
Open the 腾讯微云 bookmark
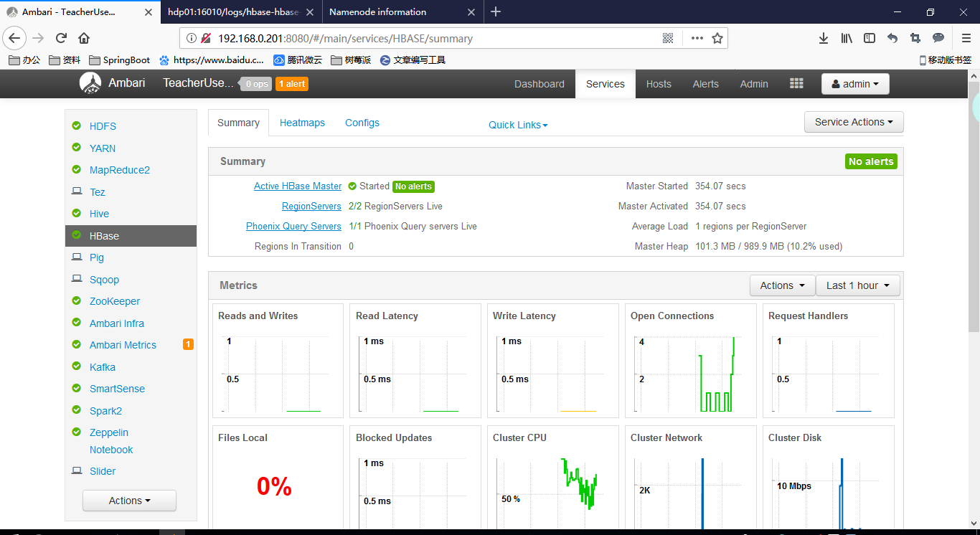pos(298,60)
